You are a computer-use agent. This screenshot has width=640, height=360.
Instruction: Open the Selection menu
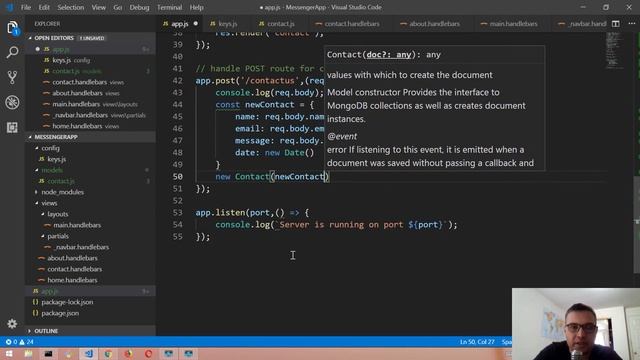coord(71,7)
